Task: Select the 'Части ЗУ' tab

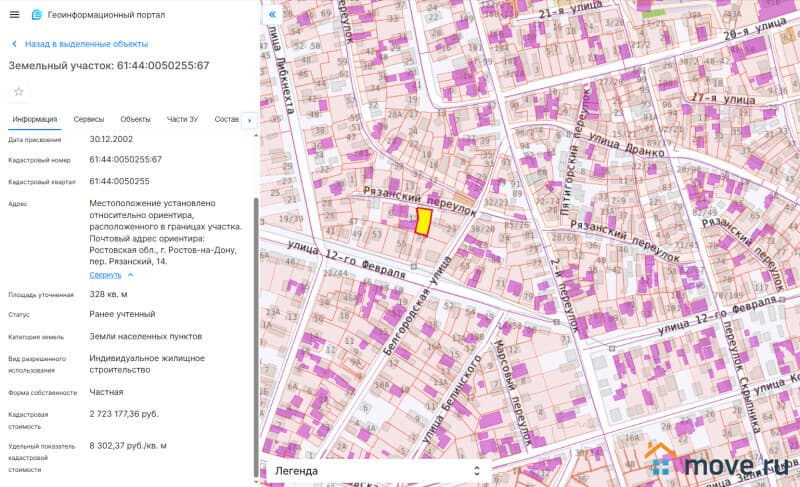Action: coord(182,119)
